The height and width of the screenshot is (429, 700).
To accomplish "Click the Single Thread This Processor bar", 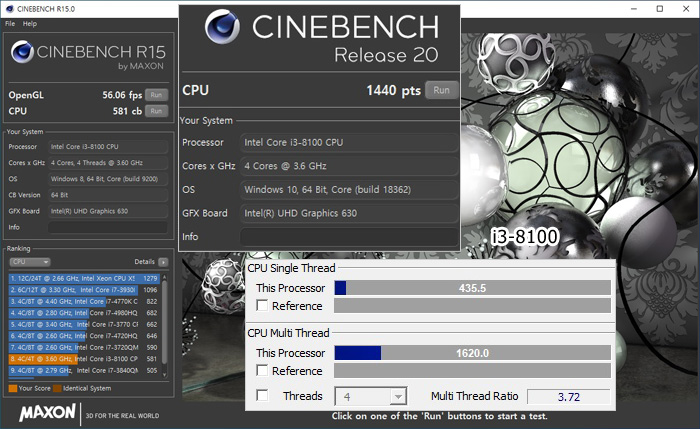I will [472, 288].
